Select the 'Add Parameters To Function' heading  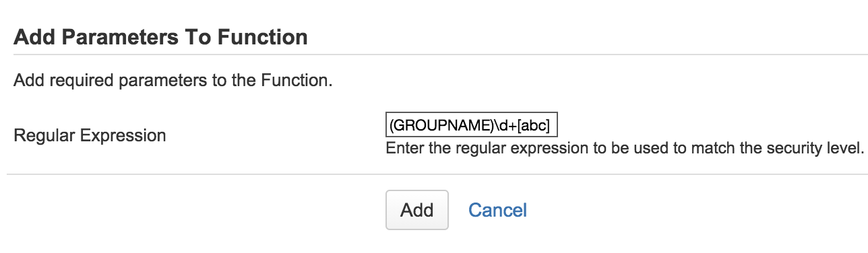(x=160, y=36)
